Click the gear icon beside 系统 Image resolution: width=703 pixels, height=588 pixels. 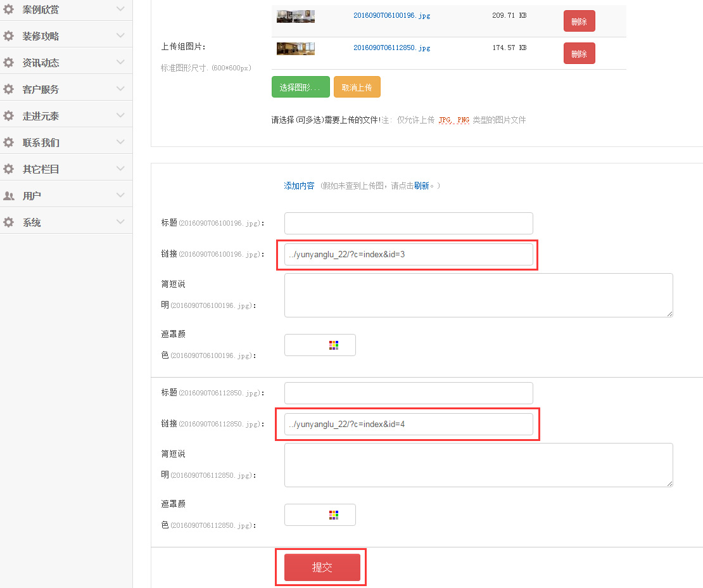(x=8, y=222)
